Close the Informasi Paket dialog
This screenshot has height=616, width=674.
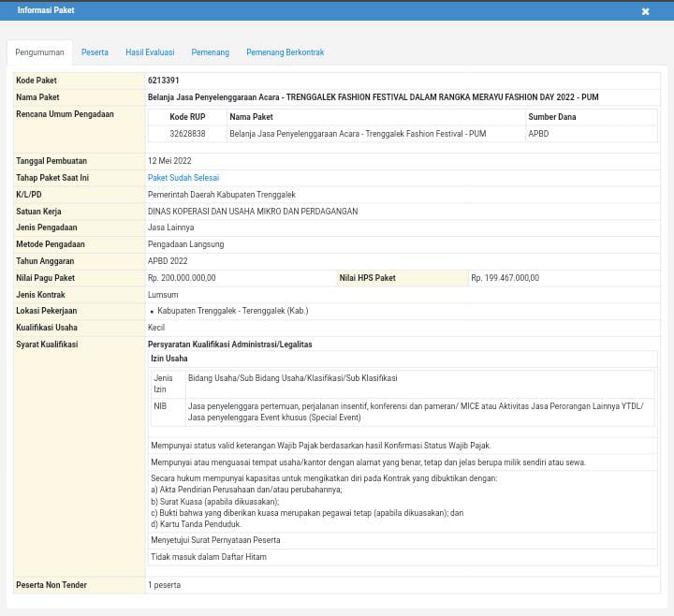645,11
